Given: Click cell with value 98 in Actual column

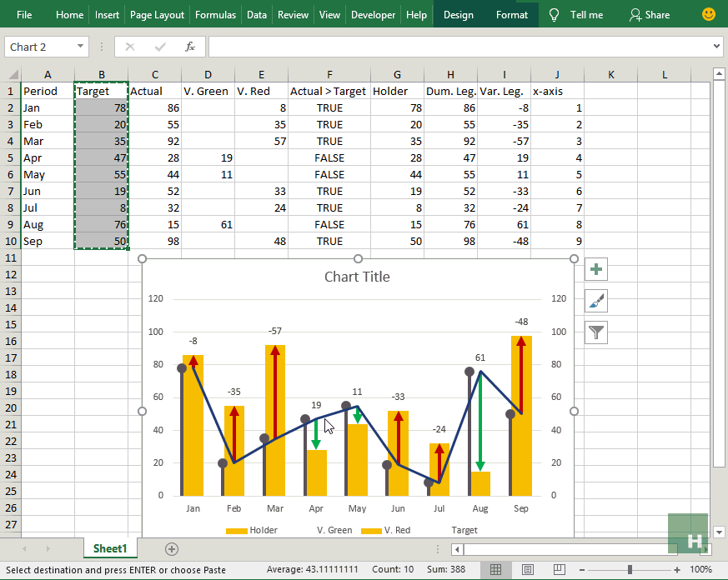Looking at the screenshot, I should click(x=154, y=242).
